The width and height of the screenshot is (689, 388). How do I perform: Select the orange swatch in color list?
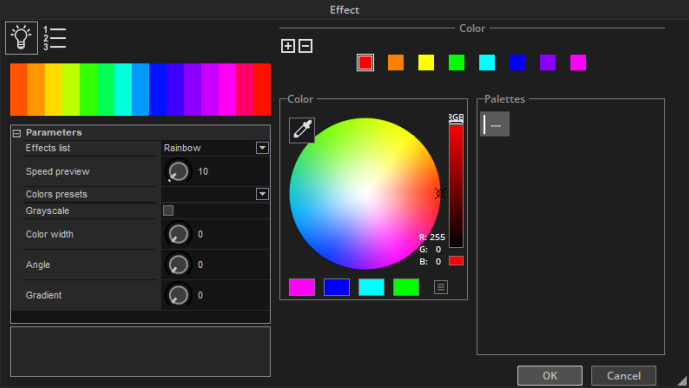tap(396, 63)
